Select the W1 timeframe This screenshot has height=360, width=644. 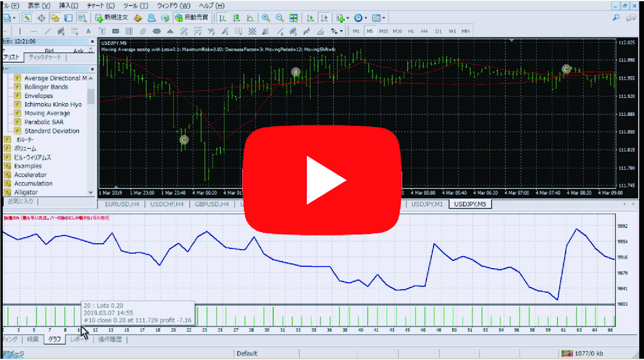pyautogui.click(x=452, y=31)
